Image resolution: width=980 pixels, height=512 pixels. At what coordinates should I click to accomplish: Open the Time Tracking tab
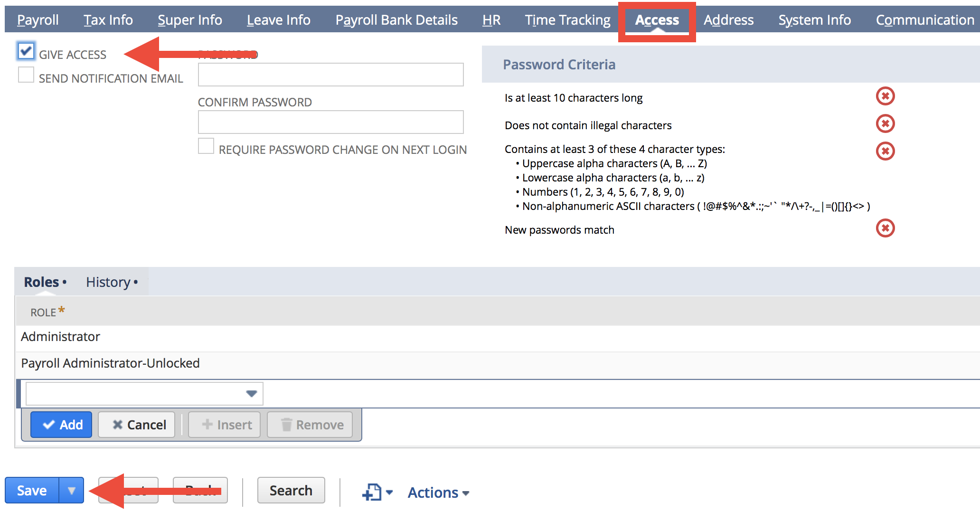pyautogui.click(x=567, y=19)
